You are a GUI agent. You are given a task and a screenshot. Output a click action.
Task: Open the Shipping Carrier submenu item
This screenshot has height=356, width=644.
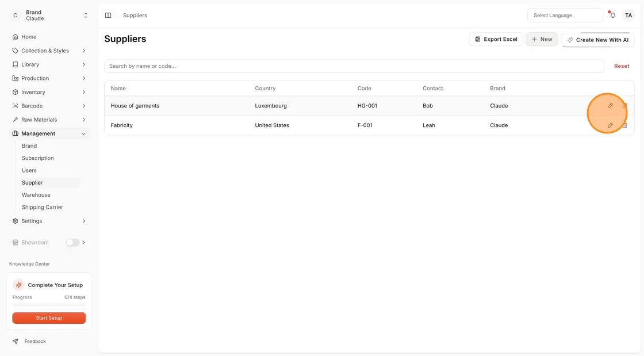(x=43, y=208)
